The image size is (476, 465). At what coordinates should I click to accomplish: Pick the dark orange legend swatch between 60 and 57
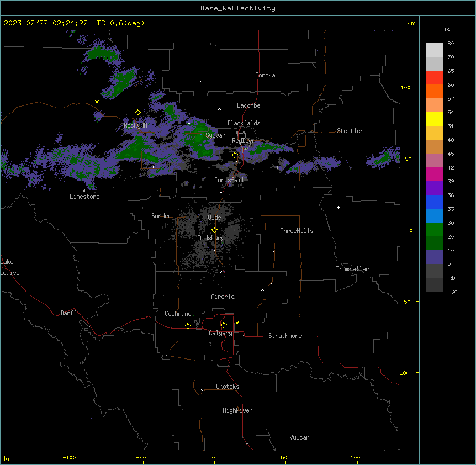(434, 91)
